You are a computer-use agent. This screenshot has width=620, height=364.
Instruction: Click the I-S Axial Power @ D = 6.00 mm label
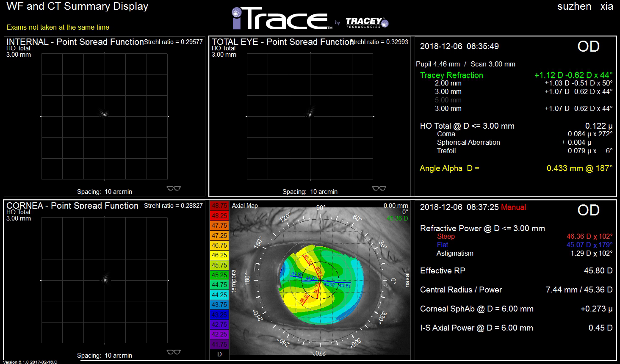click(476, 328)
